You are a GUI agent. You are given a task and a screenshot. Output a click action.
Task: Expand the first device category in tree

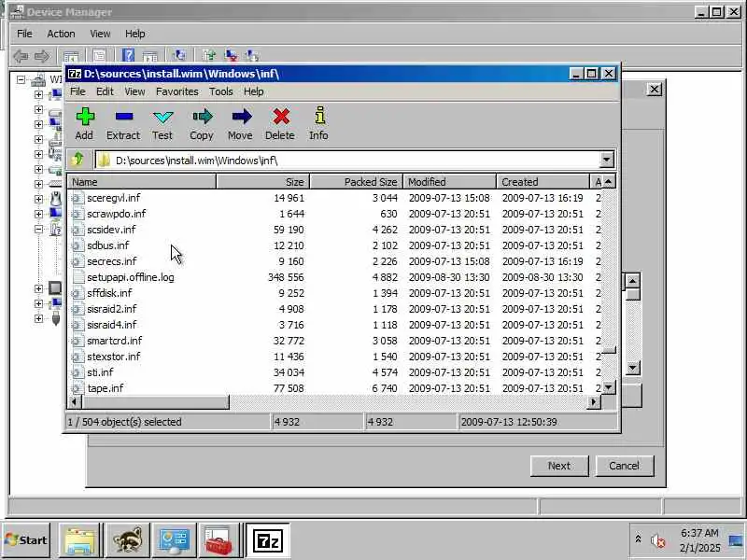click(38, 95)
